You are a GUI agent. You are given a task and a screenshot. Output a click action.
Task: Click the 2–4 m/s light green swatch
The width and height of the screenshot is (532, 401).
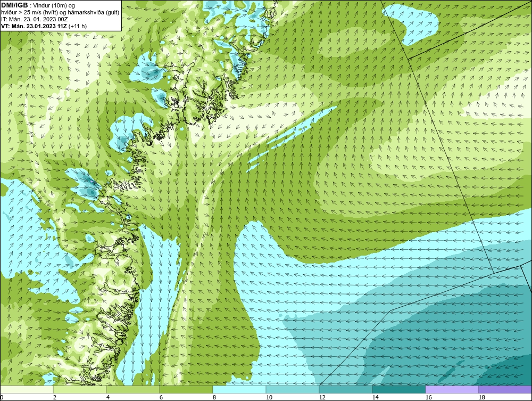pos(80,389)
